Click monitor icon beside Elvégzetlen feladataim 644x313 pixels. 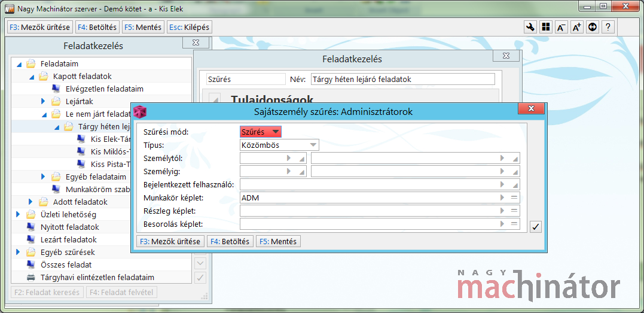click(x=56, y=89)
